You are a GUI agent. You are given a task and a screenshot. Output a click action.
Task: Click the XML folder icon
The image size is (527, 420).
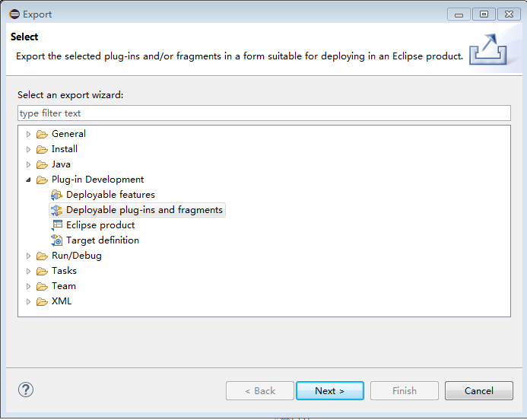[42, 301]
